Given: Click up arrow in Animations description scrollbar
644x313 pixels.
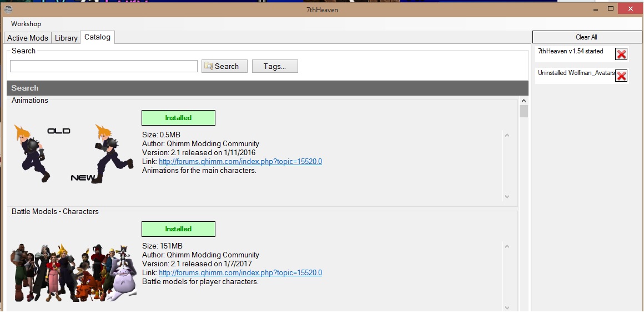Looking at the screenshot, I should click(507, 135).
